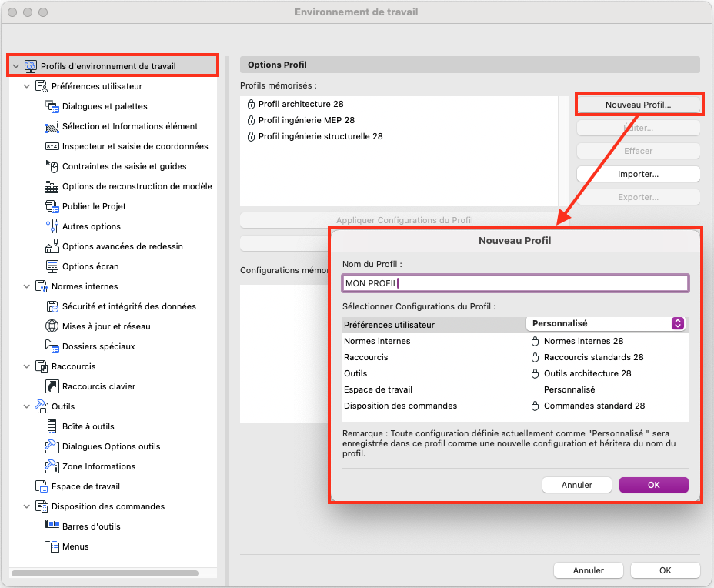Click OK in Environnement de travail window
Screen dimensions: 714x588
tap(665, 570)
